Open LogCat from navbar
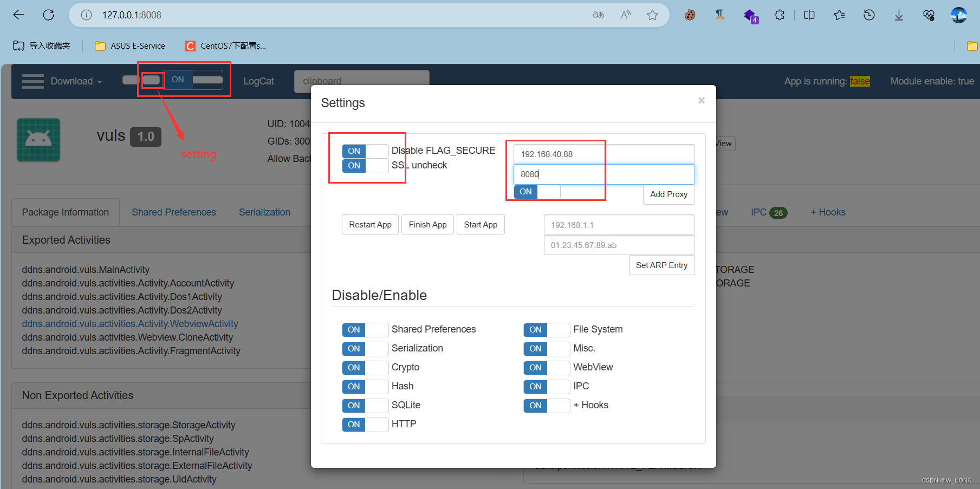This screenshot has height=489, width=980. click(258, 81)
